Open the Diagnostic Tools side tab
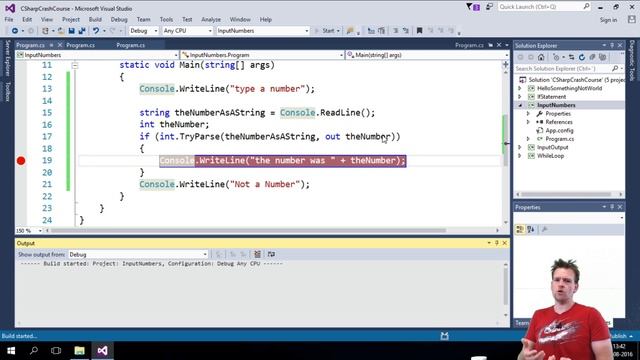 [632, 60]
